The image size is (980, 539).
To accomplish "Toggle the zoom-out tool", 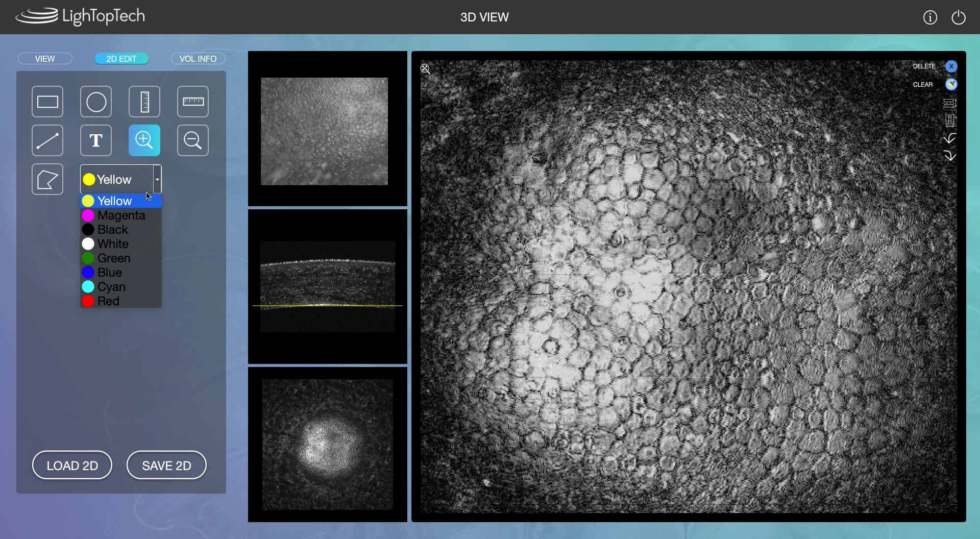I will [192, 140].
